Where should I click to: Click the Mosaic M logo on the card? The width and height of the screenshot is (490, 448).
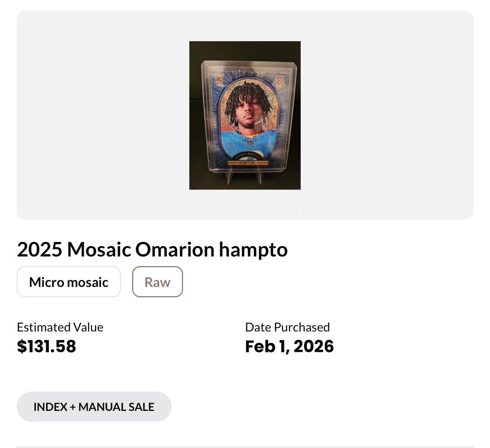pos(278,81)
